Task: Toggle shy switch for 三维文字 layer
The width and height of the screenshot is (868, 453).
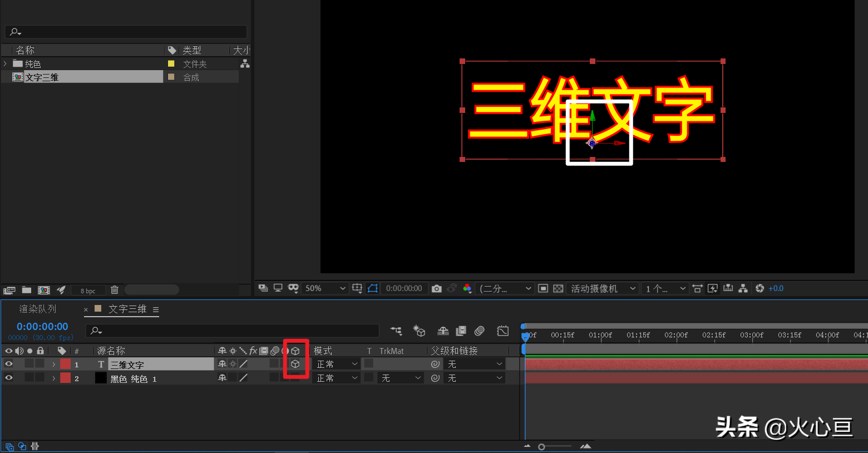Action: pyautogui.click(x=222, y=364)
